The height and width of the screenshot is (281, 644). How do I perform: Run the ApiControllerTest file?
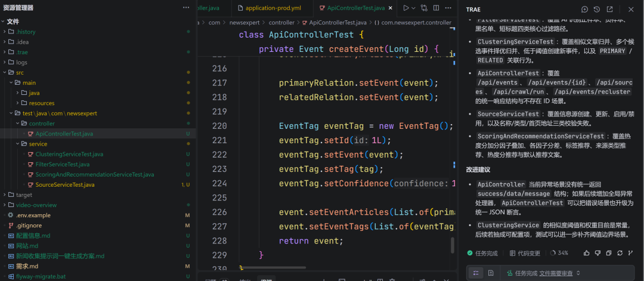pyautogui.click(x=406, y=8)
